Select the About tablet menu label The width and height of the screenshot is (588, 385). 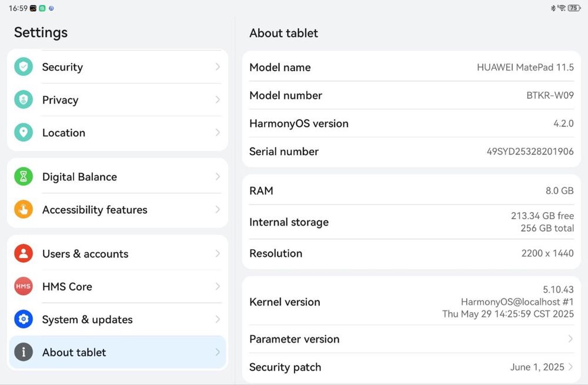(74, 353)
